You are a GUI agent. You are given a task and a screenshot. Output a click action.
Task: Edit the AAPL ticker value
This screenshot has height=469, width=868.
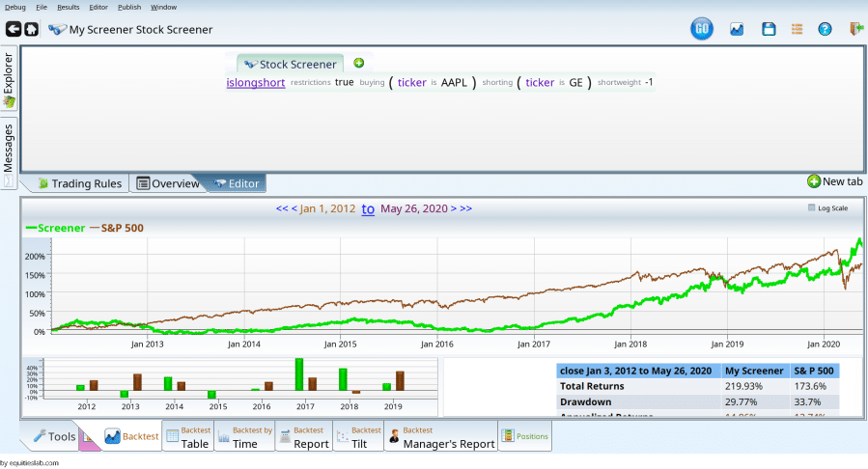pyautogui.click(x=454, y=82)
